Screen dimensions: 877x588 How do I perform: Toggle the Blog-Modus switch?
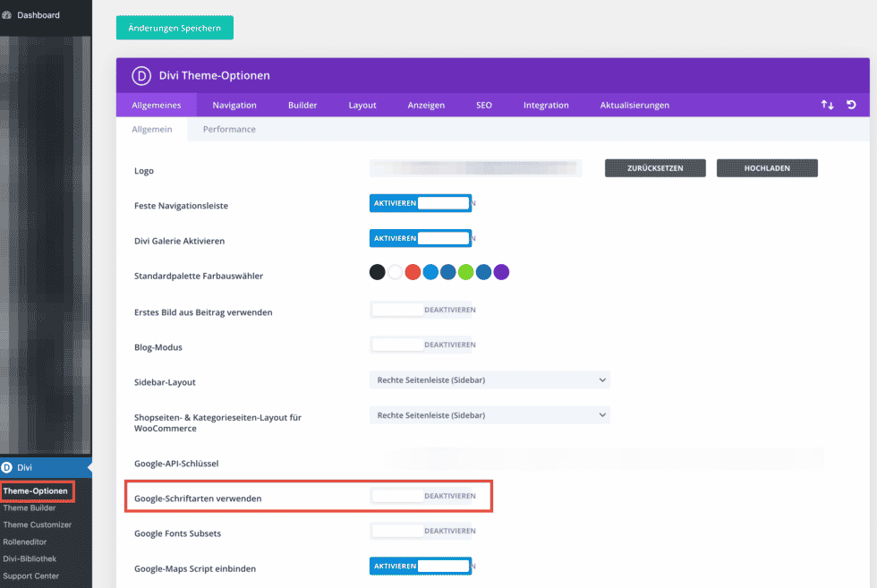(421, 345)
